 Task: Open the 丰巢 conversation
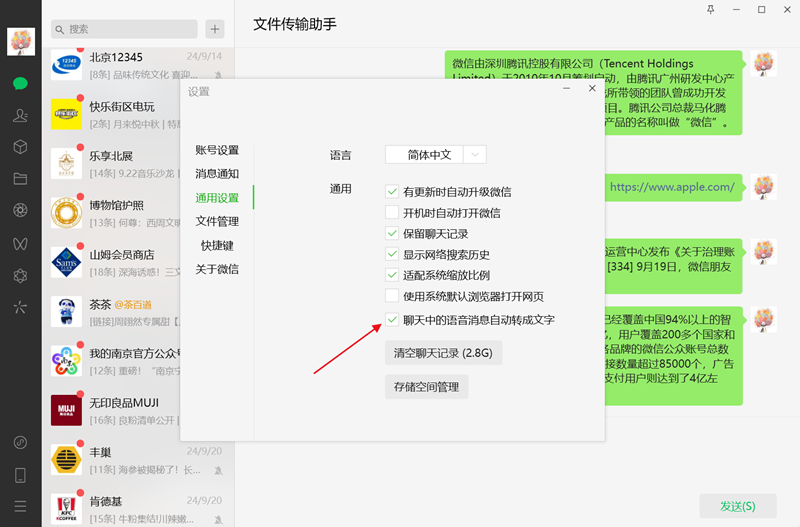138,461
